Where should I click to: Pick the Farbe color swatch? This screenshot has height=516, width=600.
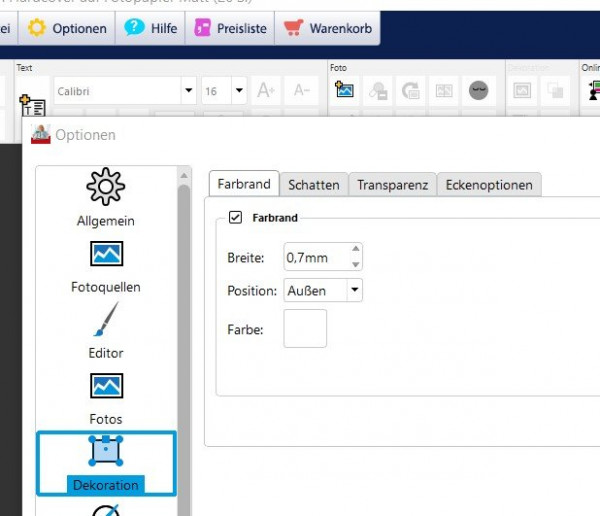305,328
